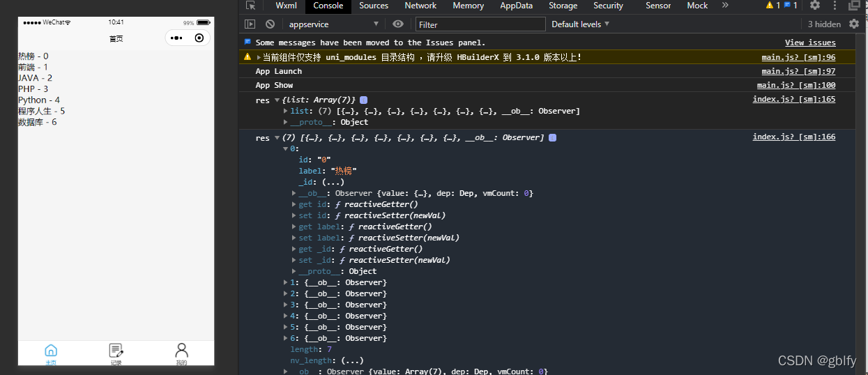This screenshot has width=868, height=375.
Task: Click the View issues link
Action: pos(810,43)
